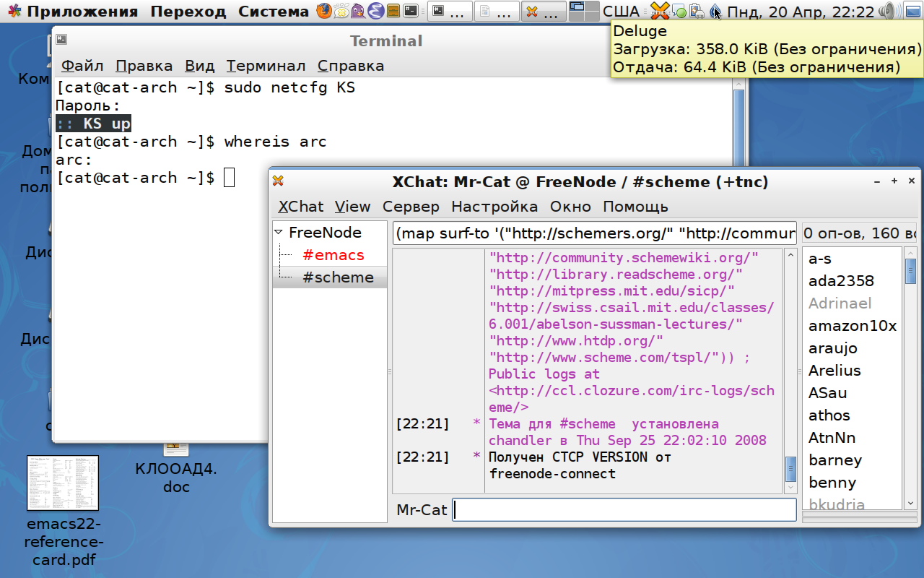924x578 pixels.
Task: Launch Emacs from the top panel
Action: pyautogui.click(x=375, y=11)
